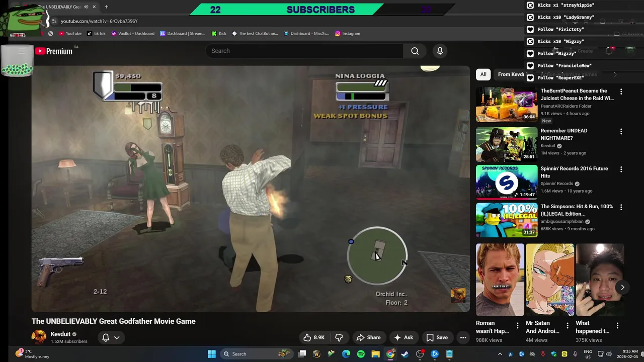The image size is (644, 362).
Task: View site information icon in address bar
Action: [54, 21]
